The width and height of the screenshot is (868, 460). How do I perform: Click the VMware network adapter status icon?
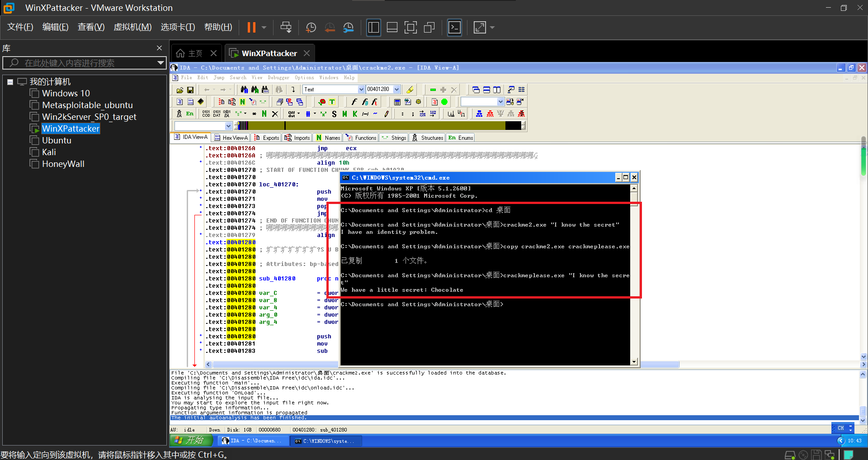coord(829,455)
